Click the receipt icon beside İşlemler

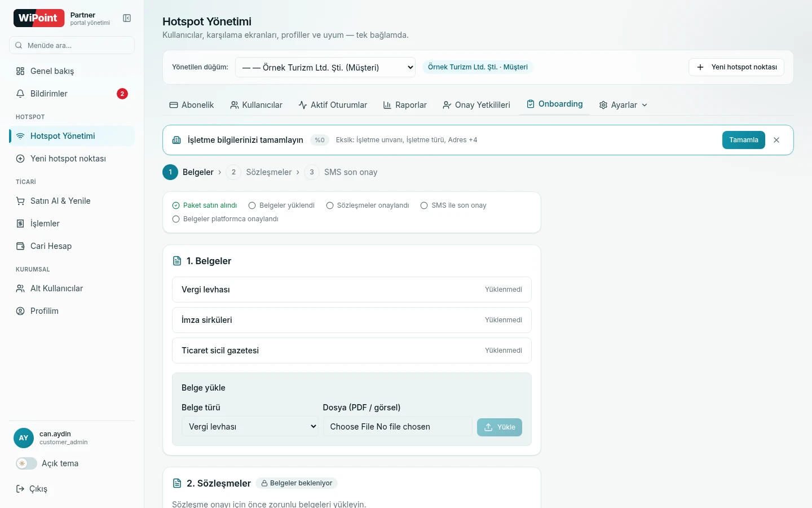(x=20, y=224)
